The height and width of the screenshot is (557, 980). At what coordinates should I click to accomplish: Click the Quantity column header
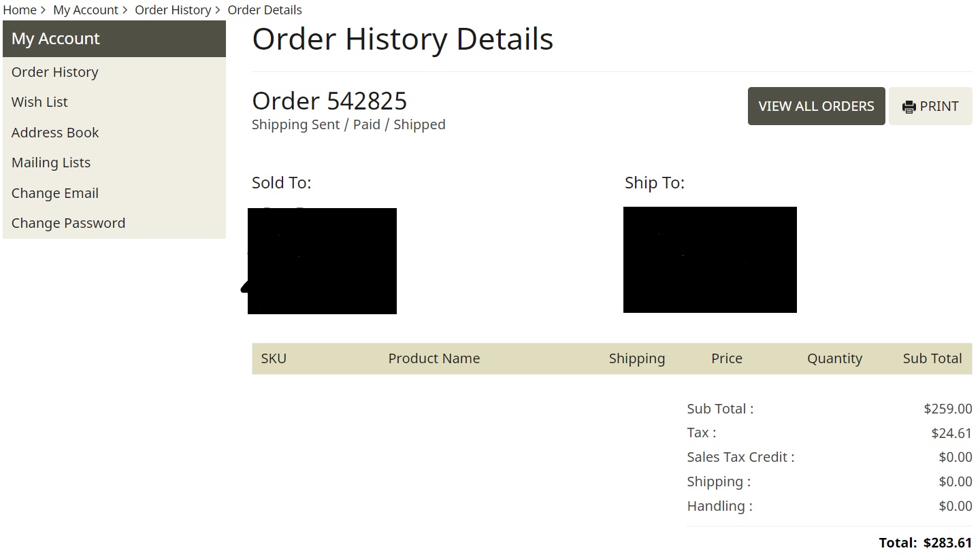(835, 358)
